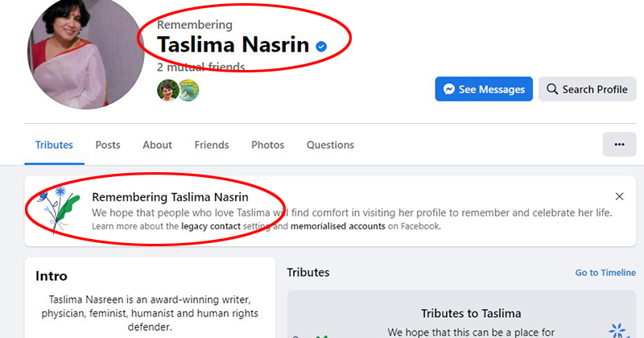644x338 pixels.
Task: Click the Go to Timeline link
Action: (x=605, y=273)
